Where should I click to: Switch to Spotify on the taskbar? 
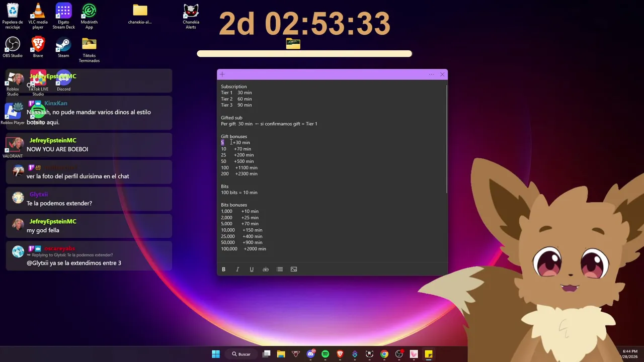(325, 354)
